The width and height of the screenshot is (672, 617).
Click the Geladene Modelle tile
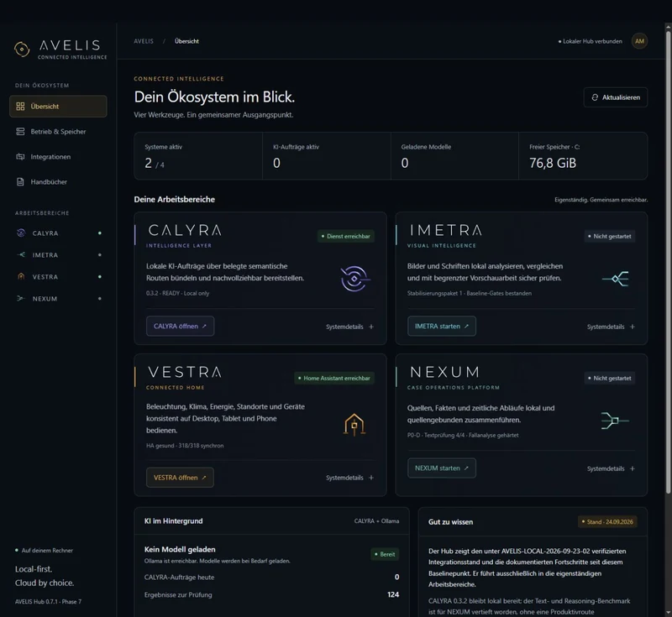coord(454,156)
